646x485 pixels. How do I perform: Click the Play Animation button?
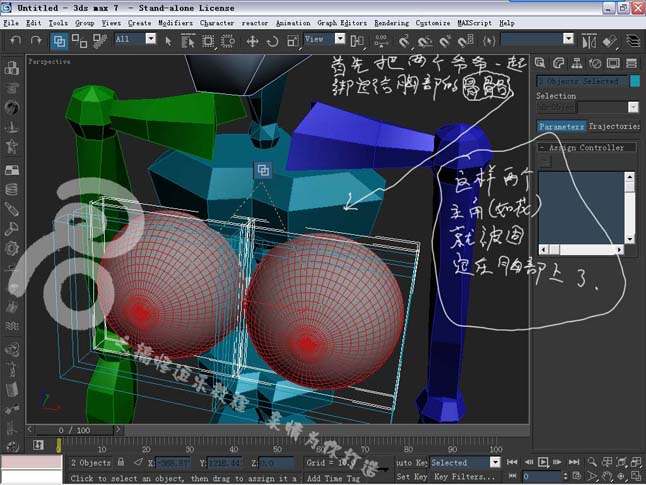coord(543,462)
